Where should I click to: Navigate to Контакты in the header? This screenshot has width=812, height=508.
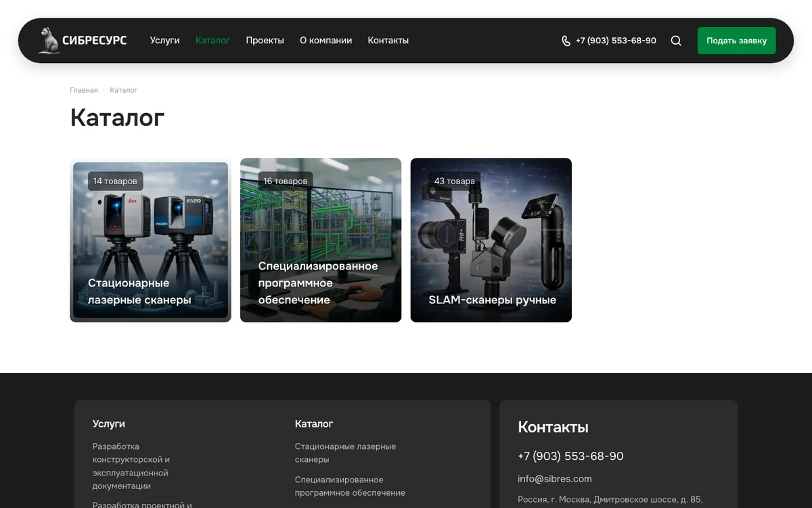click(388, 41)
